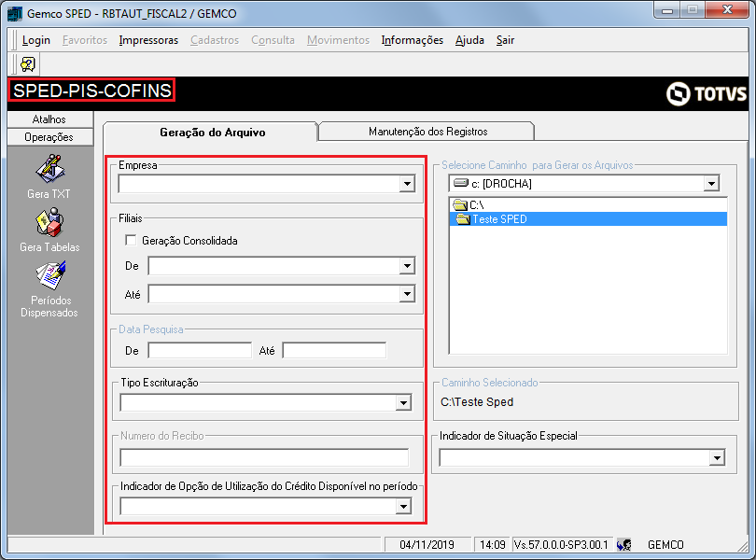Click the Sair menu item

pos(505,40)
